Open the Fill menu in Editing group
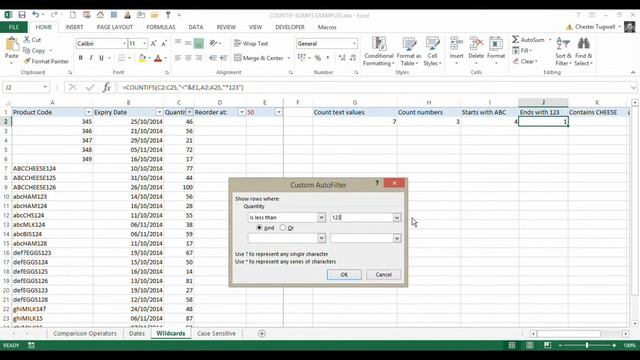This screenshot has height=360, width=640. pyautogui.click(x=522, y=50)
